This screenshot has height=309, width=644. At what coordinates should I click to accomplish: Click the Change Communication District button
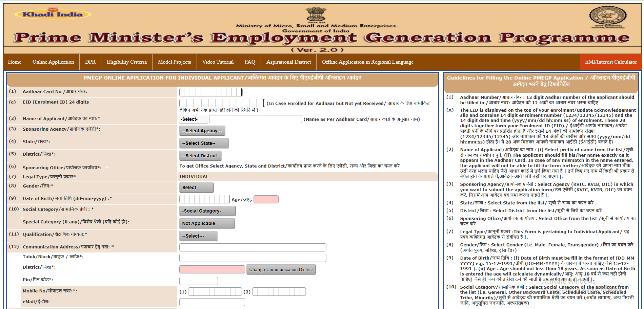click(281, 269)
